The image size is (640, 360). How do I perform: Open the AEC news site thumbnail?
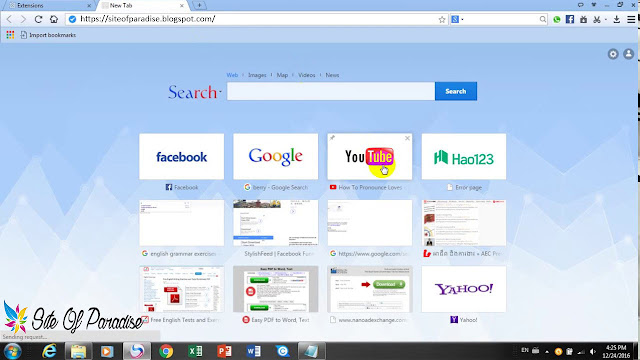(464, 223)
